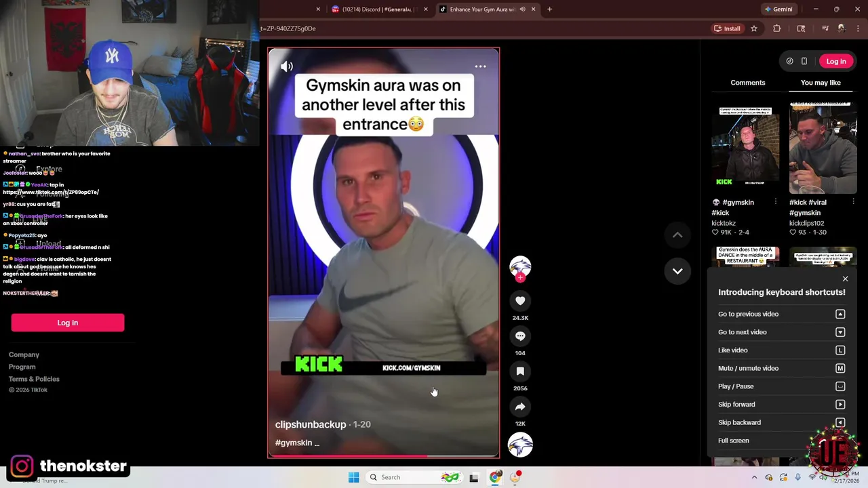Click the address bar URL text
Viewport: 868px width, 488px height.
pyautogui.click(x=288, y=28)
